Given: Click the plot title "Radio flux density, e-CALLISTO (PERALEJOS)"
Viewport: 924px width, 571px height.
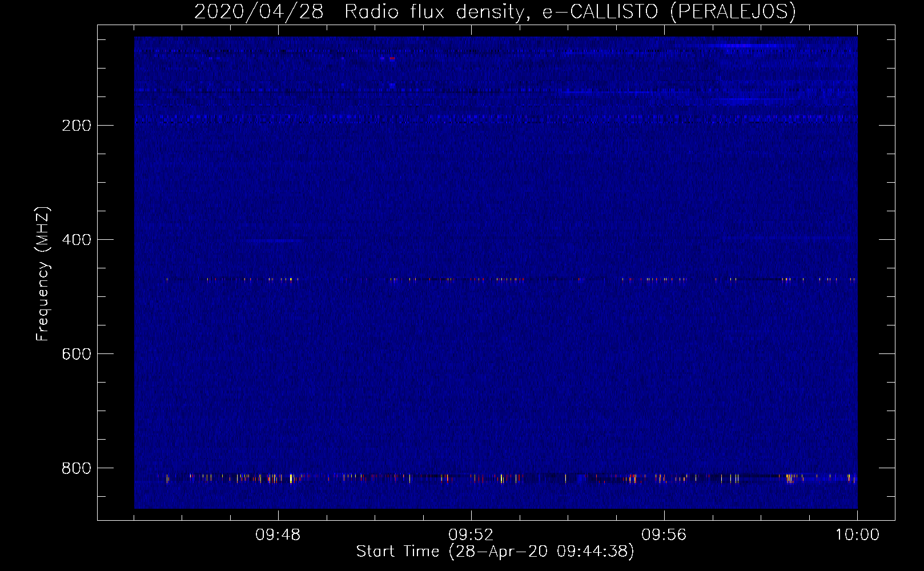Looking at the screenshot, I should (569, 11).
